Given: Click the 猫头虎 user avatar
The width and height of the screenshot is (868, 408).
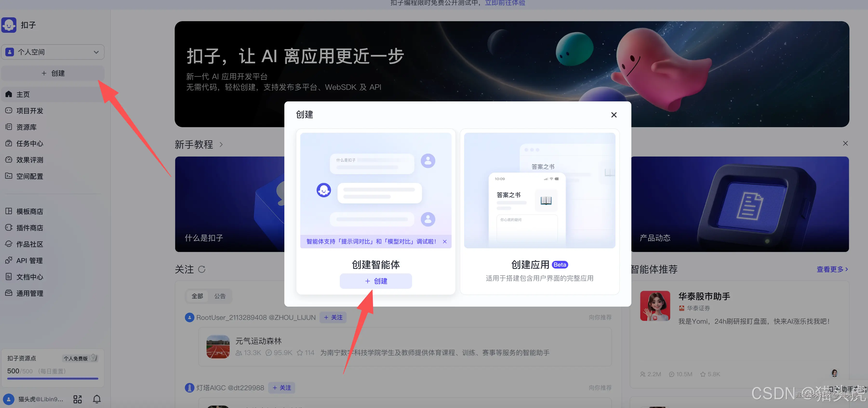Looking at the screenshot, I should [9, 399].
